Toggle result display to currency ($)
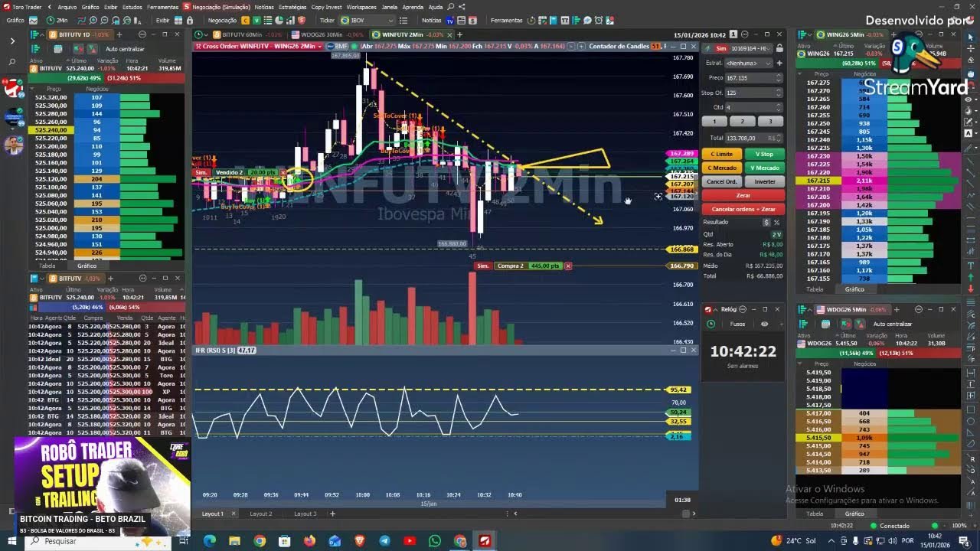 766,222
